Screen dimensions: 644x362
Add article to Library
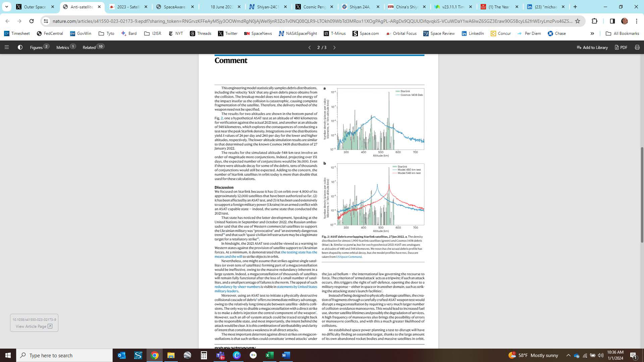tap(592, 47)
